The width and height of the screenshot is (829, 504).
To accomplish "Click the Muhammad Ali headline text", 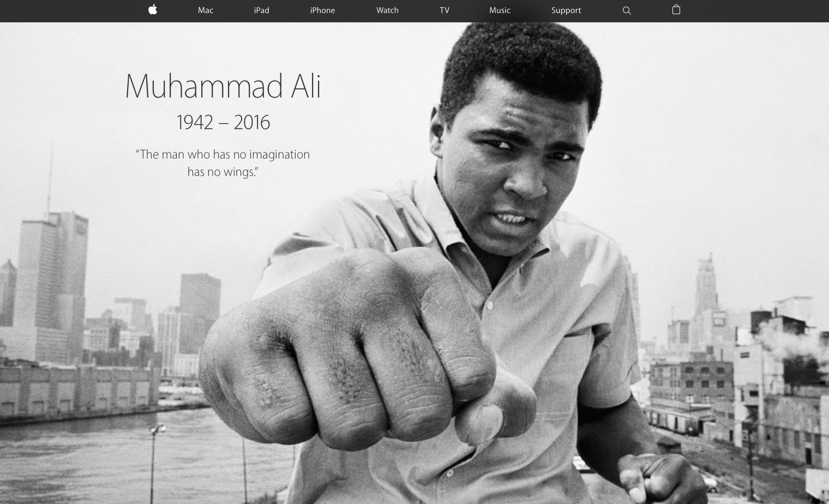I will (x=223, y=86).
